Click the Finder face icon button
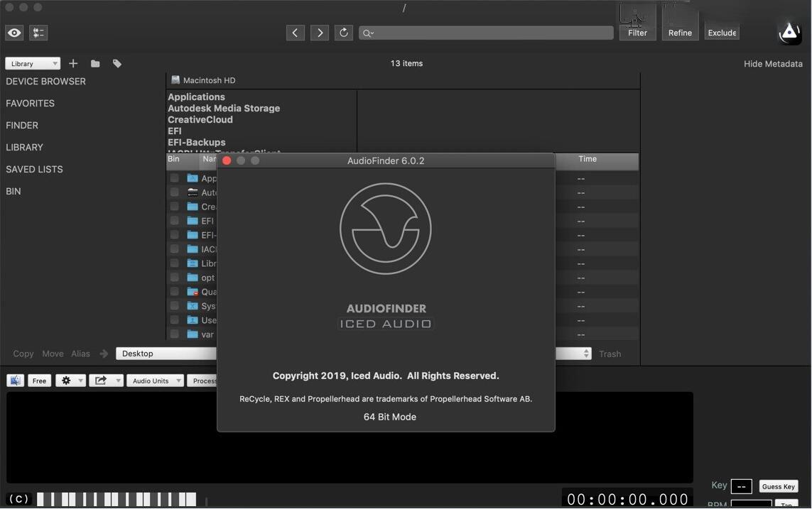This screenshot has width=812, height=509. [15, 381]
